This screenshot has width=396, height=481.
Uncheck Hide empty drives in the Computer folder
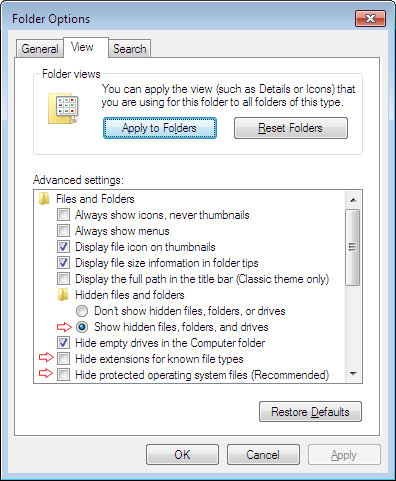pos(63,343)
